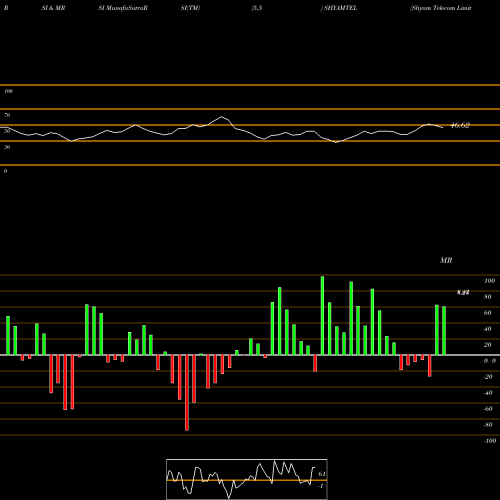Click the MR axis label -80
500x500 pixels.
(x=488, y=425)
